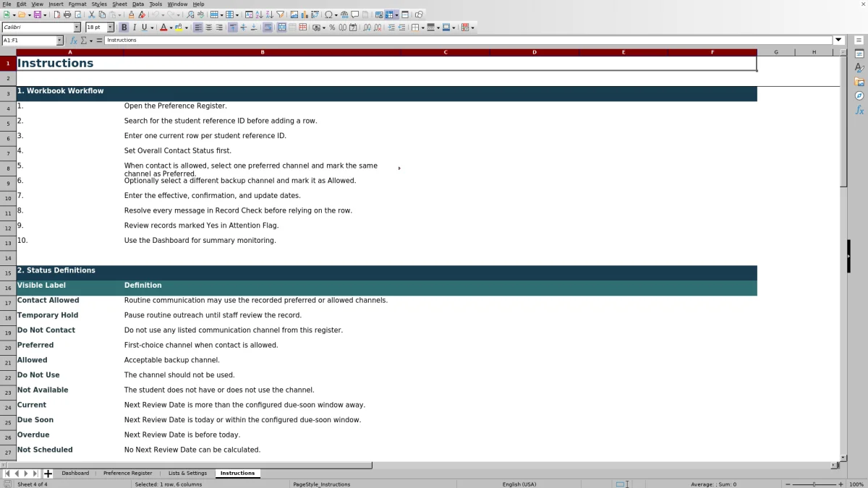Open Find & Replace icon

190,14
